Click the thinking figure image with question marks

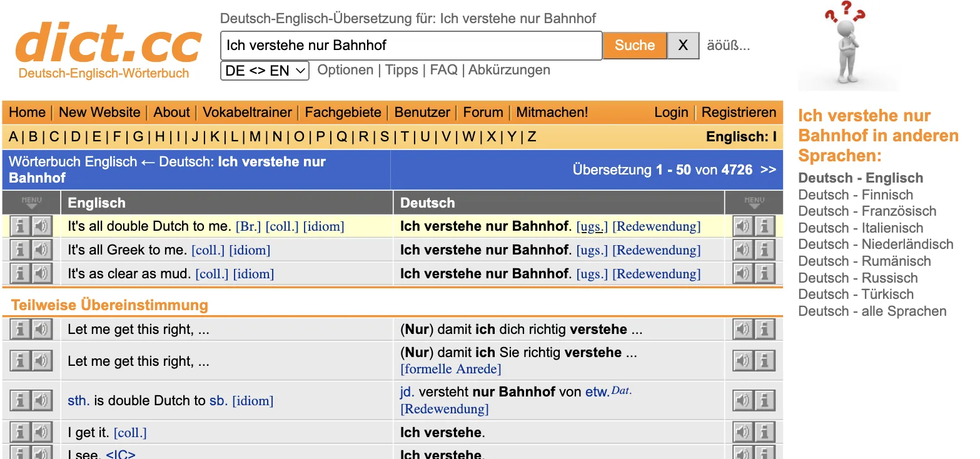point(847,45)
